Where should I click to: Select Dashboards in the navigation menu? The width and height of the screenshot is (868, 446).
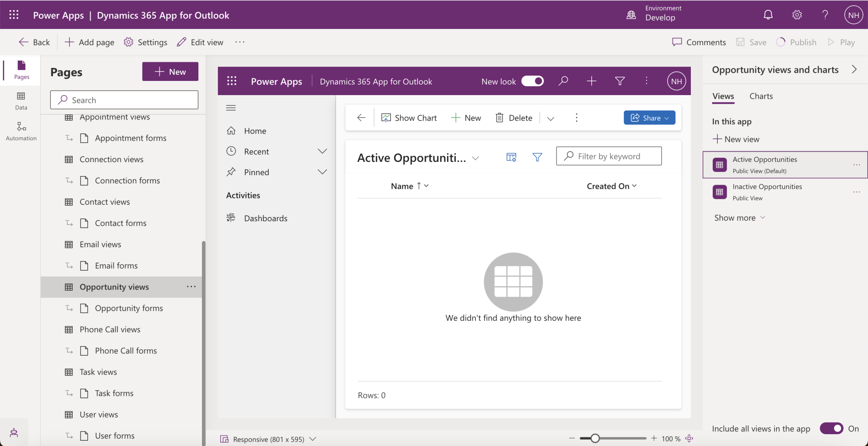pos(265,218)
